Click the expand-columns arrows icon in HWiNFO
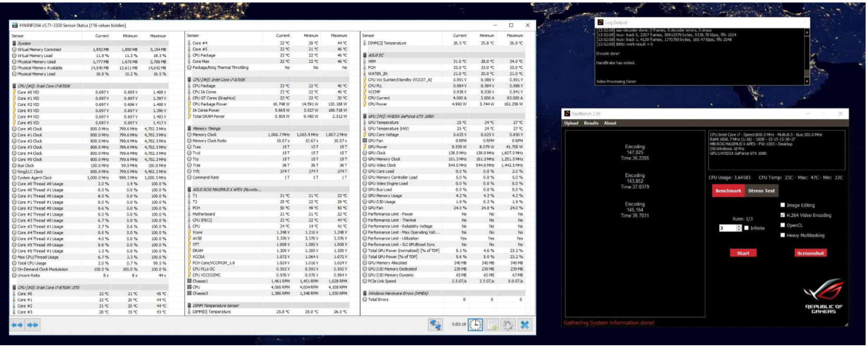Viewport: 868px width, 347px height. point(17,325)
